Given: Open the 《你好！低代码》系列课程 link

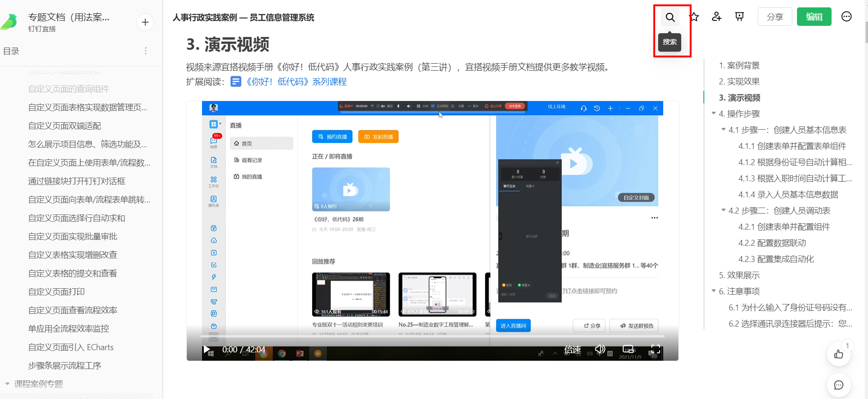Looking at the screenshot, I should 296,82.
